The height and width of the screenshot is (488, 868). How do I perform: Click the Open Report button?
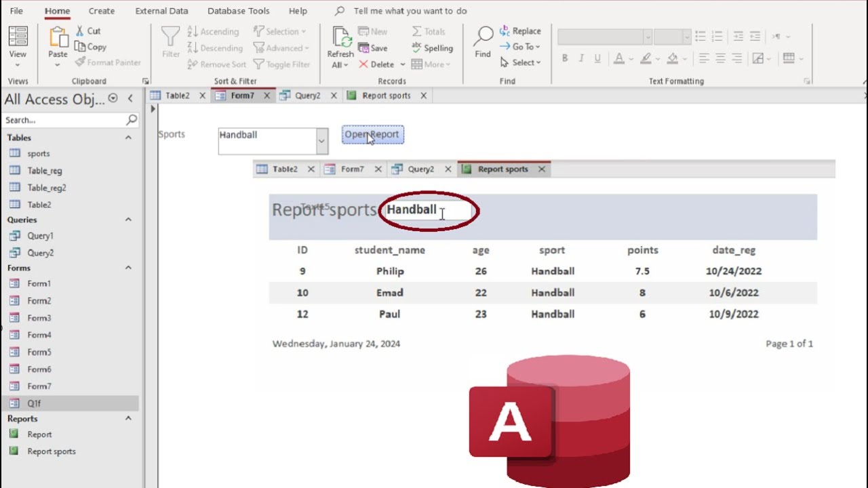point(372,134)
